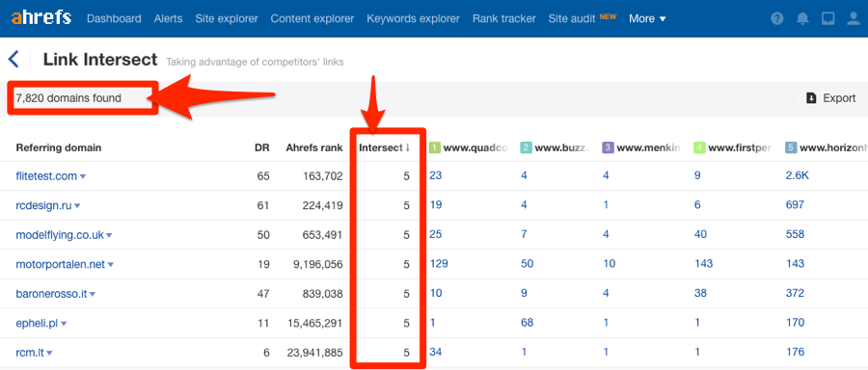
Task: Click the www.quadco column header
Action: [x=475, y=147]
